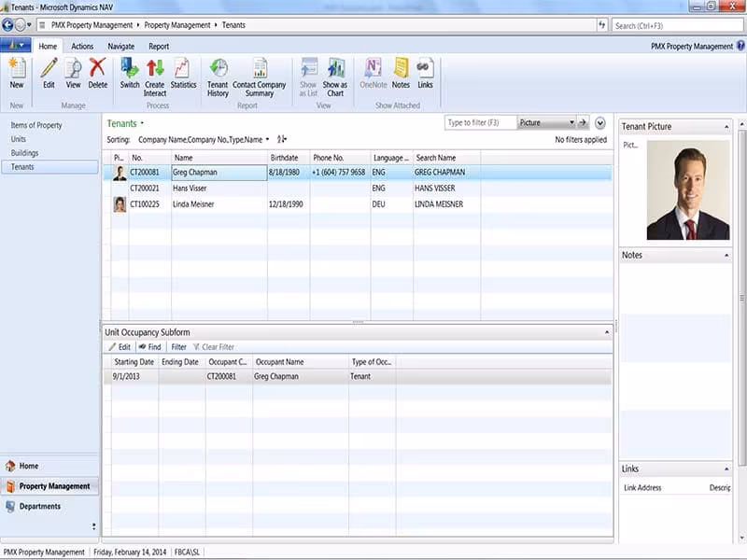The height and width of the screenshot is (560, 747).
Task: Switch to the Actions ribbon tab
Action: [x=82, y=46]
